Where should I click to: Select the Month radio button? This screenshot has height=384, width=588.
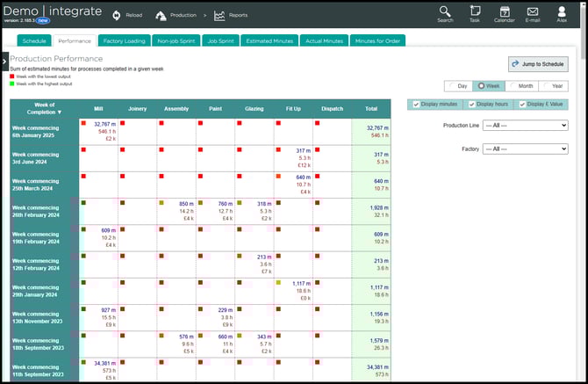pyautogui.click(x=511, y=86)
